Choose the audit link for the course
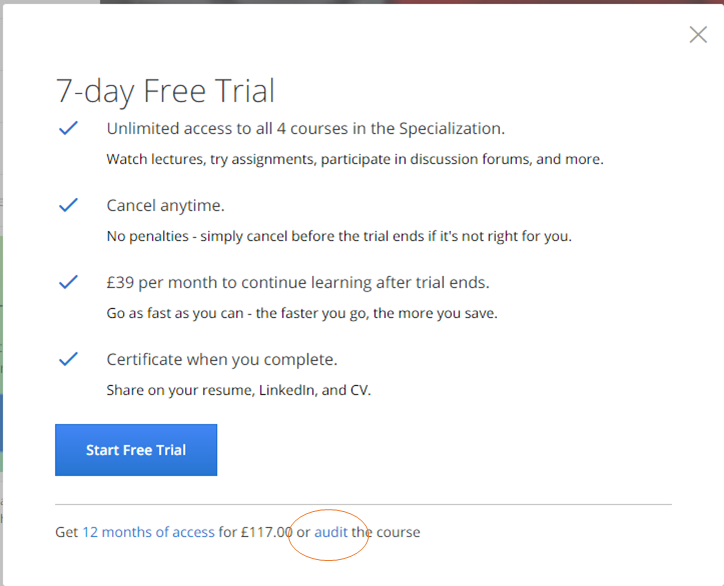Viewport: 724px width, 586px height. coord(331,532)
